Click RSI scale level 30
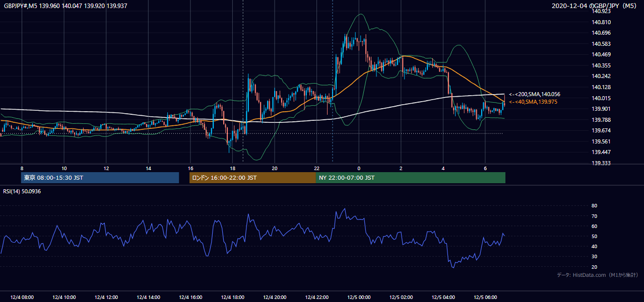This screenshot has width=644, height=302. 594,257
